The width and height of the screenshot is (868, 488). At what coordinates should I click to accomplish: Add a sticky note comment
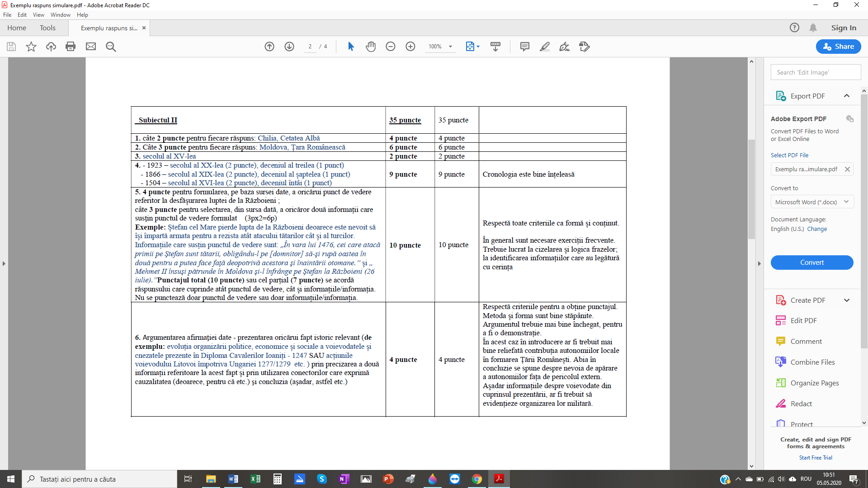tap(525, 47)
